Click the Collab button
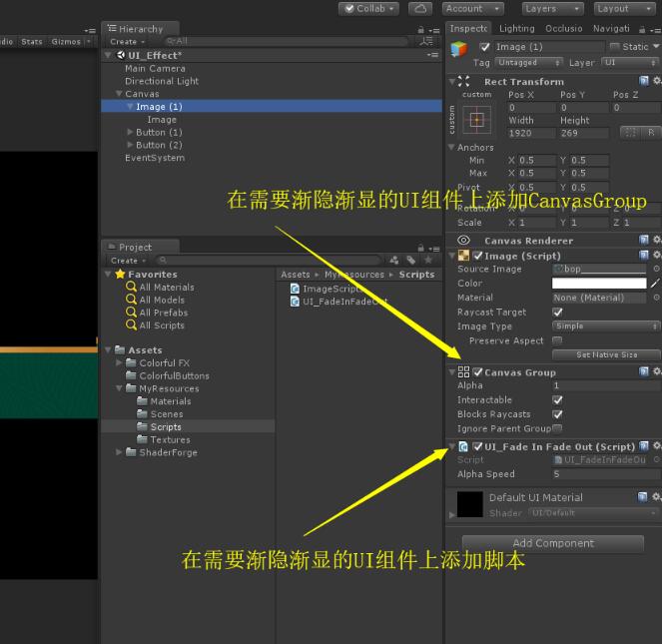The height and width of the screenshot is (644, 662). point(369,9)
